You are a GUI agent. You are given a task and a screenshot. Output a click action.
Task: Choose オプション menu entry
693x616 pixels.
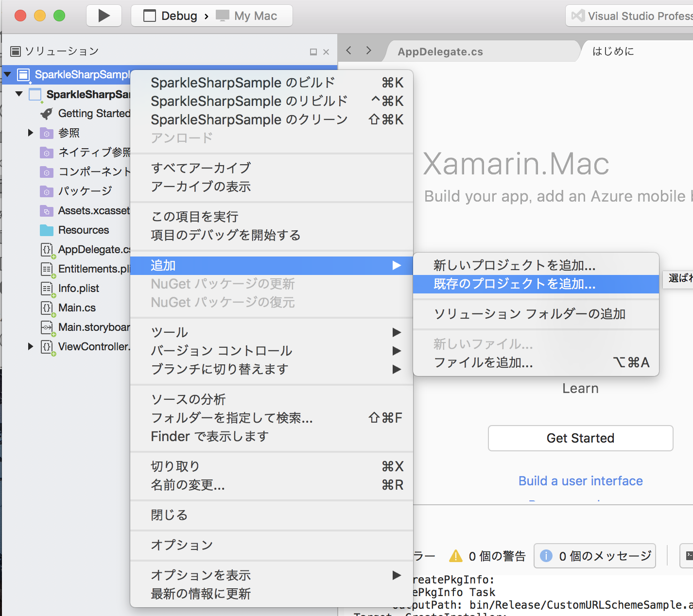(272, 545)
